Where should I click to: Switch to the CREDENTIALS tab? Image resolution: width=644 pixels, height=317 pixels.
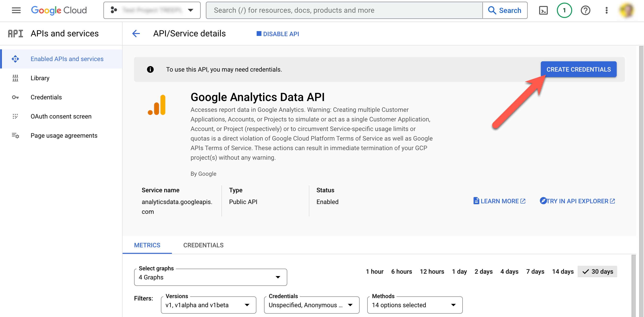click(x=203, y=245)
